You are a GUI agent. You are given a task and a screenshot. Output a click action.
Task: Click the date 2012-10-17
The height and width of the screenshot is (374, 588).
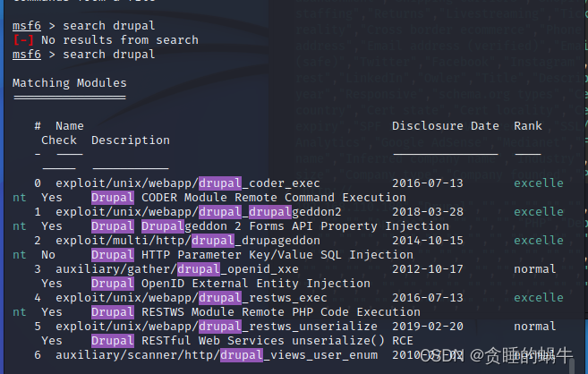coord(428,269)
